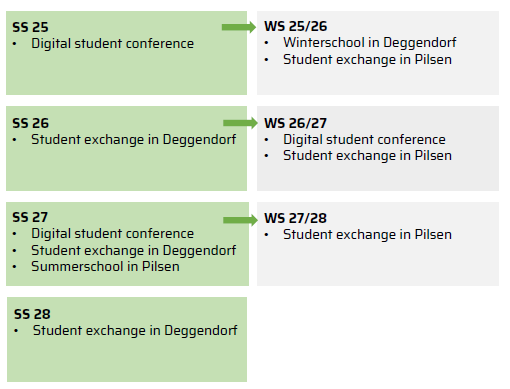Click Winterschool in Deggendorf text
Image resolution: width=510 pixels, height=389 pixels.
(370, 43)
